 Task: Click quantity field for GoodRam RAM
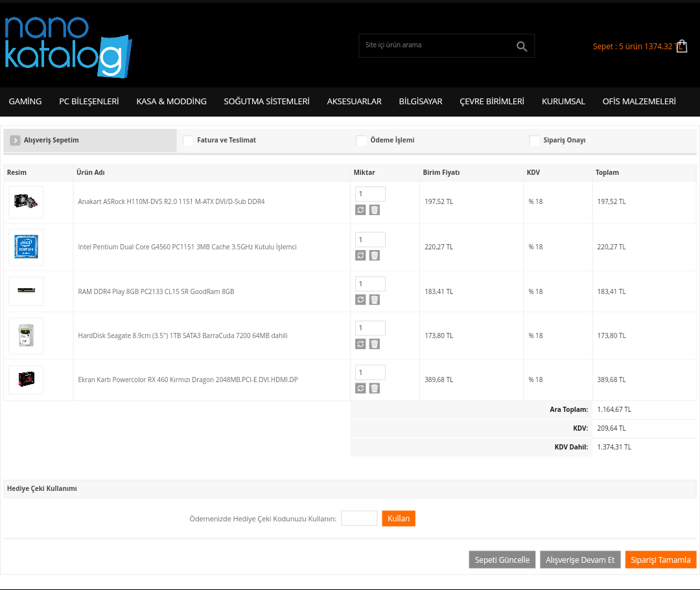[371, 284]
